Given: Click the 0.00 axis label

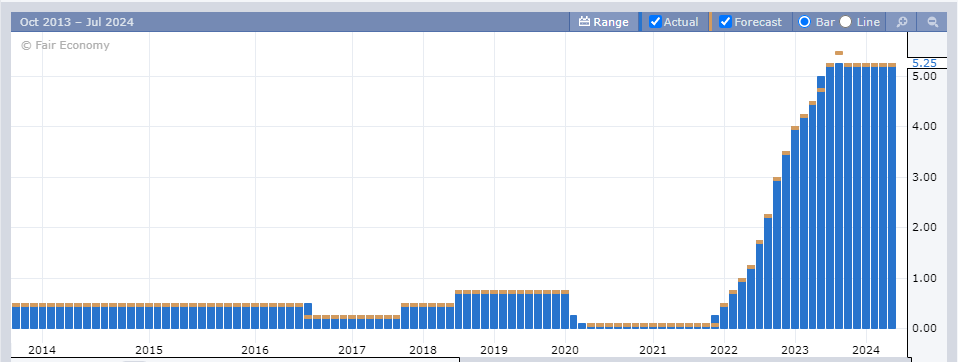Looking at the screenshot, I should (x=924, y=328).
